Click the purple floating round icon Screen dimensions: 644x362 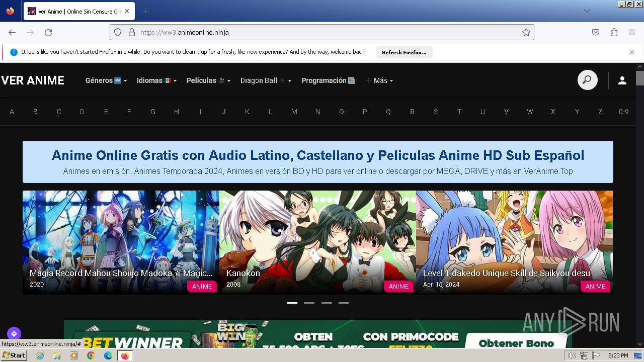tap(14, 333)
